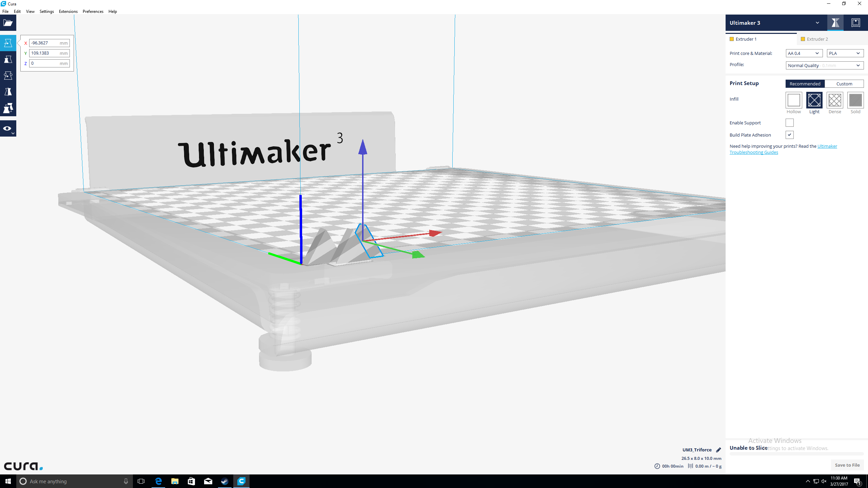Toggle Enable Support checkbox

(x=790, y=123)
